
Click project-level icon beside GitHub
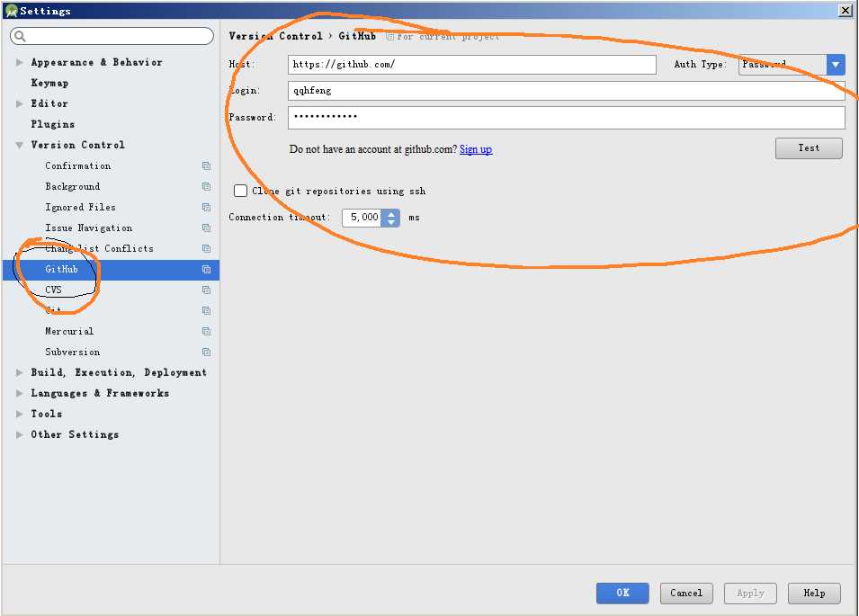coord(206,270)
